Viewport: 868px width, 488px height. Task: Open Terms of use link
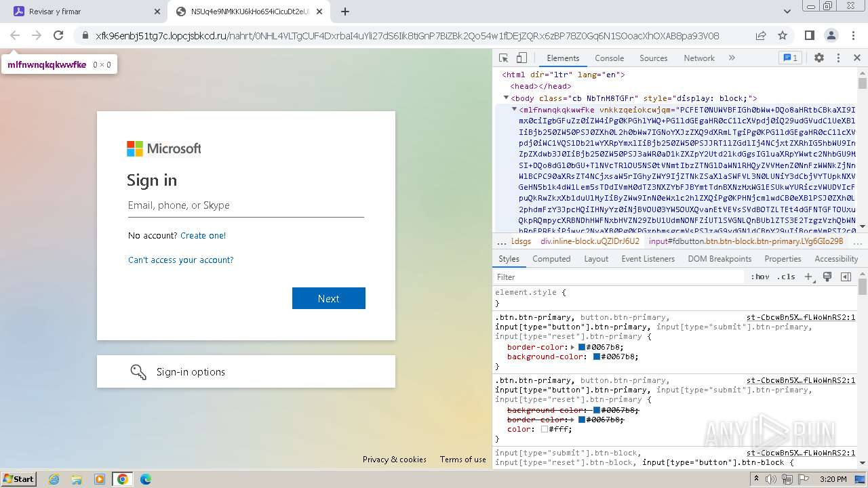coord(462,459)
